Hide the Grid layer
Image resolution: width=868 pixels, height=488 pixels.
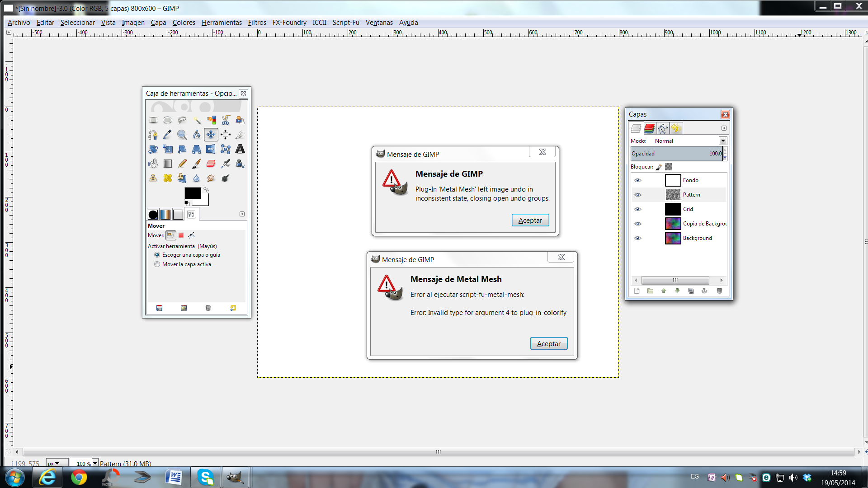[638, 209]
